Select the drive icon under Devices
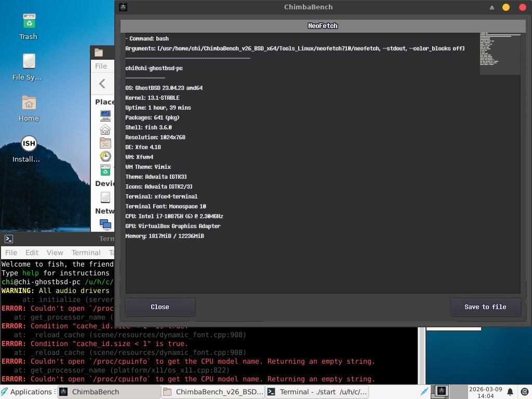The width and height of the screenshot is (532, 399). coord(105,197)
